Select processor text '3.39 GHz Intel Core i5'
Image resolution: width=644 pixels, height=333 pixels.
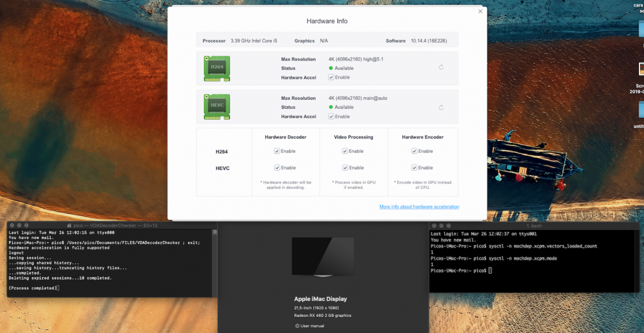point(254,41)
